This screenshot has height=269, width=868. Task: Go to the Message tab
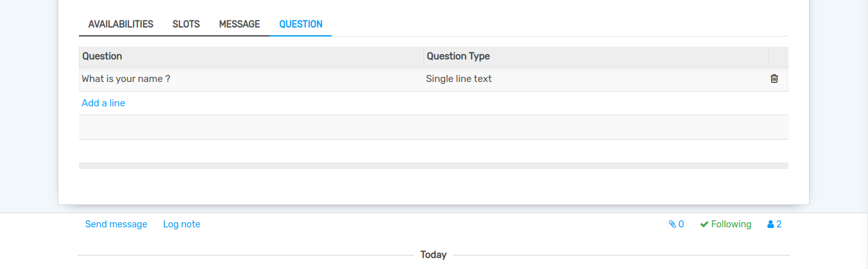pos(239,24)
